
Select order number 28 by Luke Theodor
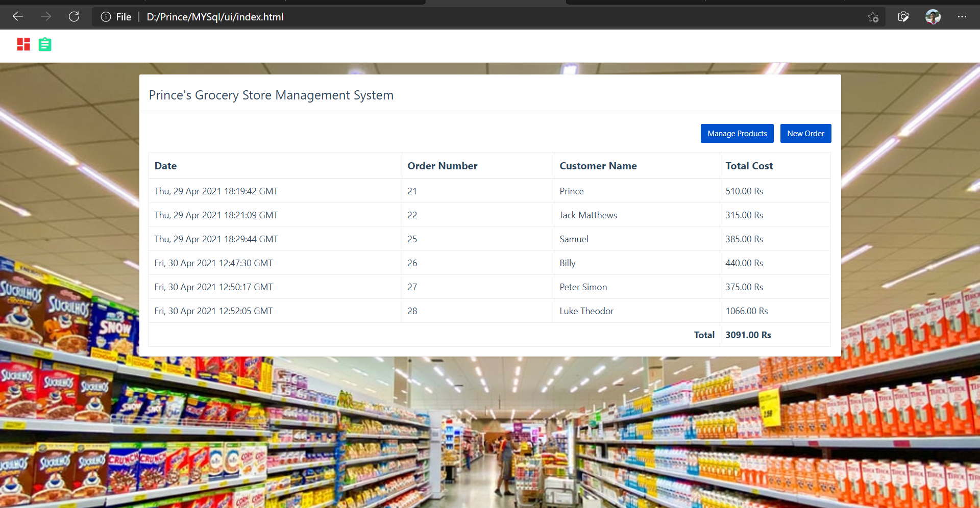click(489, 311)
